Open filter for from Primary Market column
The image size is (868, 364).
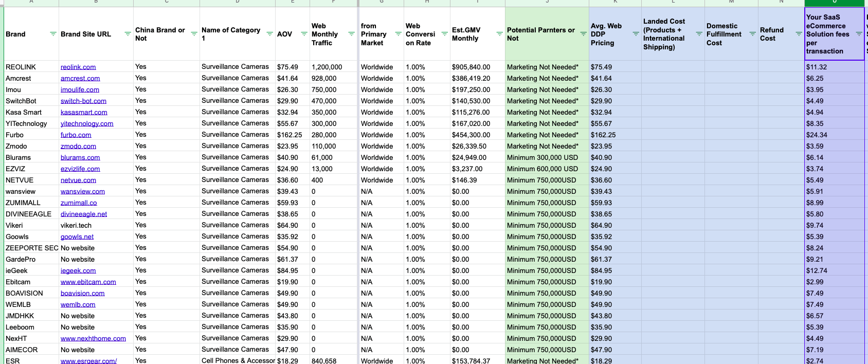click(x=398, y=34)
